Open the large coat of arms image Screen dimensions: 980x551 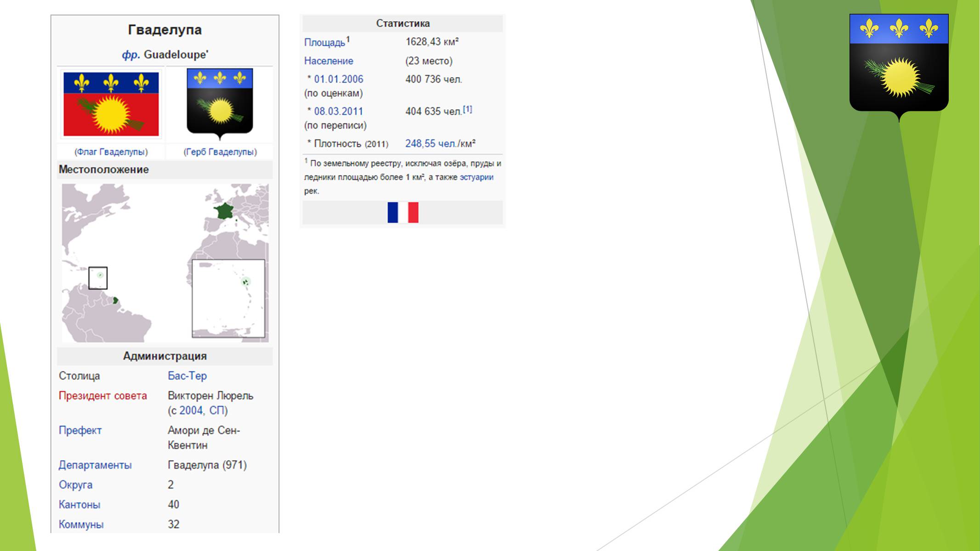[899, 68]
